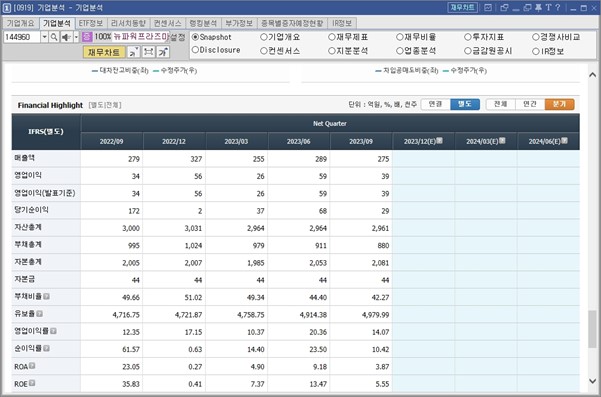The height and width of the screenshot is (397, 601).
Task: Click the pin window icon in title bar
Action: point(538,8)
